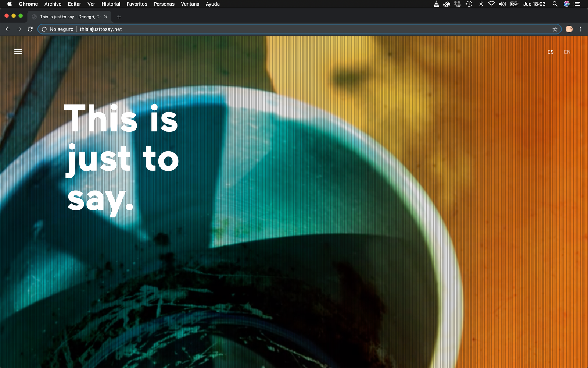Open the Chrome profile avatar
Image resolution: width=588 pixels, height=368 pixels.
[569, 29]
